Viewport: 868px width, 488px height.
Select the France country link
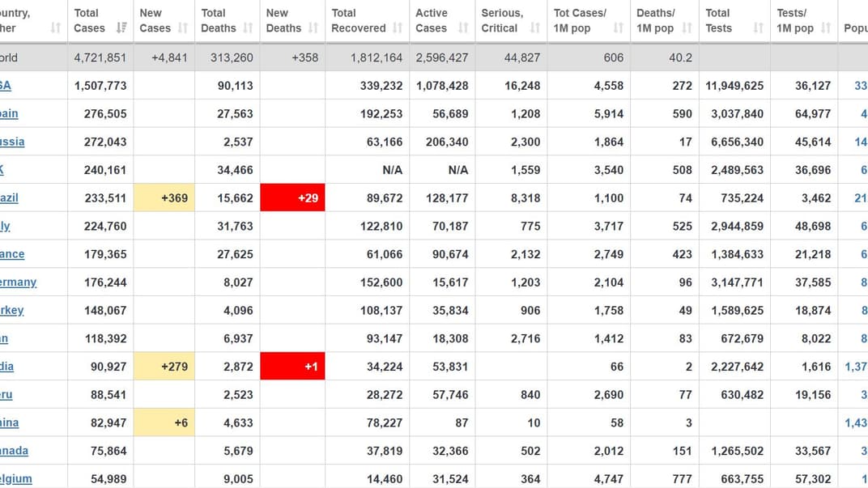12,254
